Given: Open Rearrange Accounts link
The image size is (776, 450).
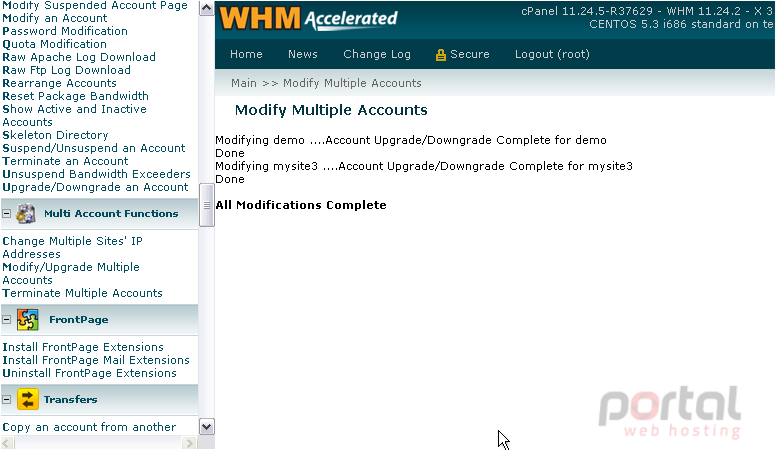Looking at the screenshot, I should tap(59, 83).
